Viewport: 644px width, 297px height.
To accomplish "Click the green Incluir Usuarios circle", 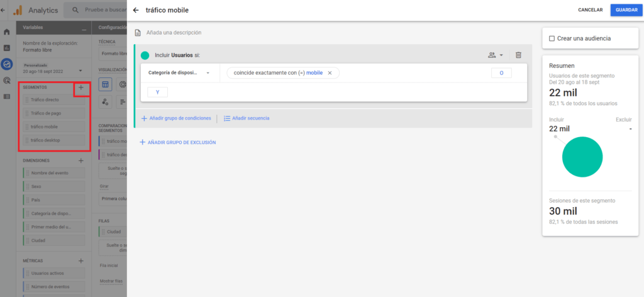I will [x=145, y=55].
